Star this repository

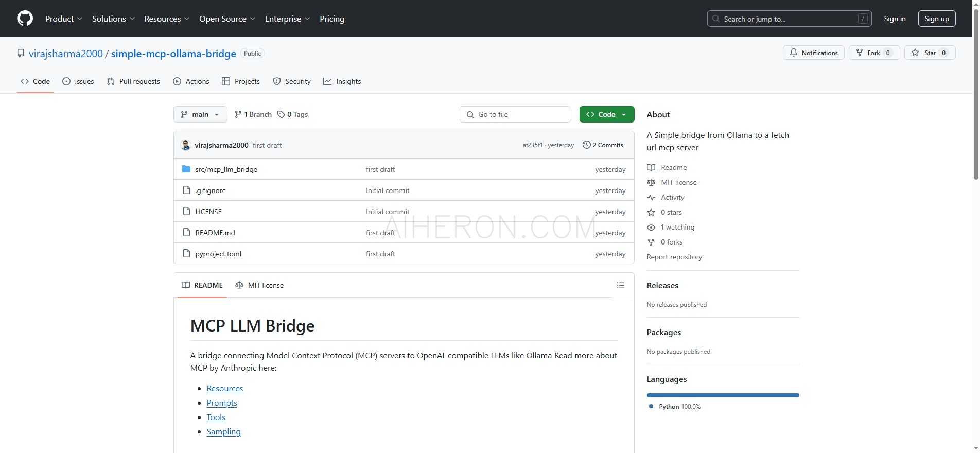[930, 53]
